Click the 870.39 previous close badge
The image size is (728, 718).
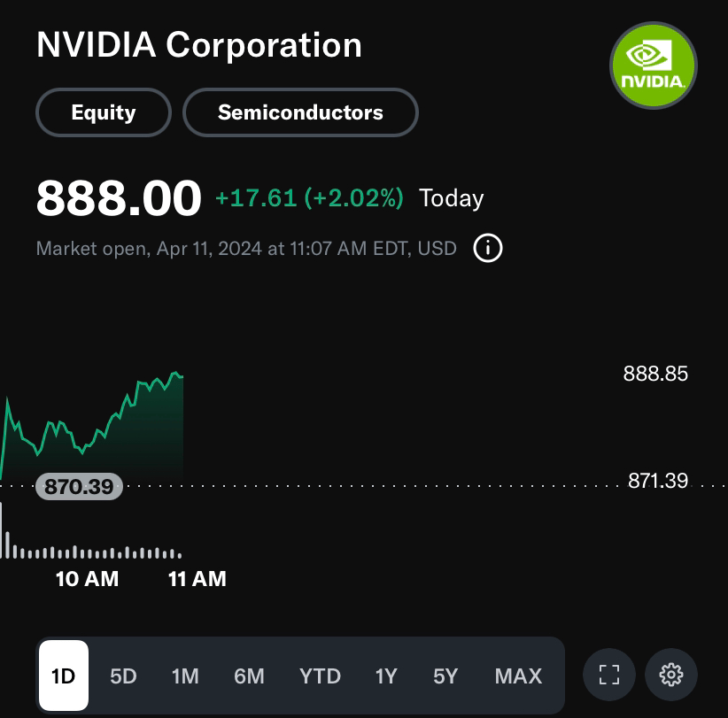point(79,486)
